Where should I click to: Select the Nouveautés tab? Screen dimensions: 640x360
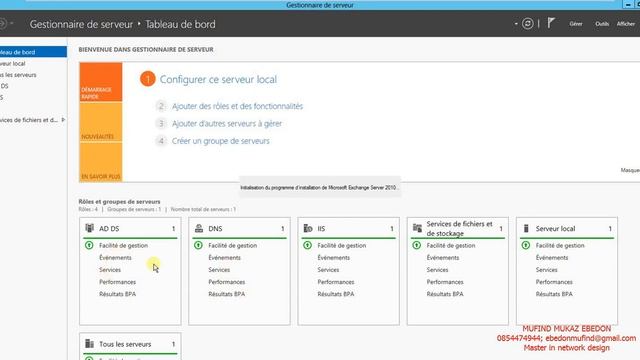tap(100, 122)
